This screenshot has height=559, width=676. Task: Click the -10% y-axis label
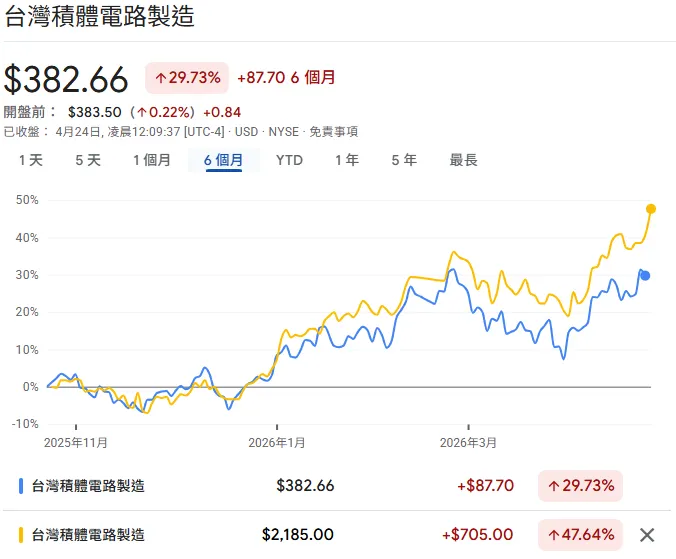[25, 424]
